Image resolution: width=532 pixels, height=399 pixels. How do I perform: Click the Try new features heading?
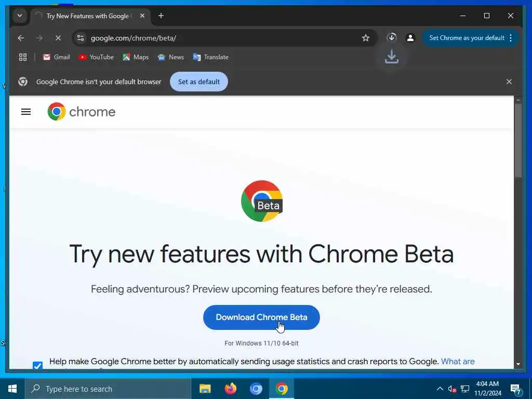(x=261, y=254)
